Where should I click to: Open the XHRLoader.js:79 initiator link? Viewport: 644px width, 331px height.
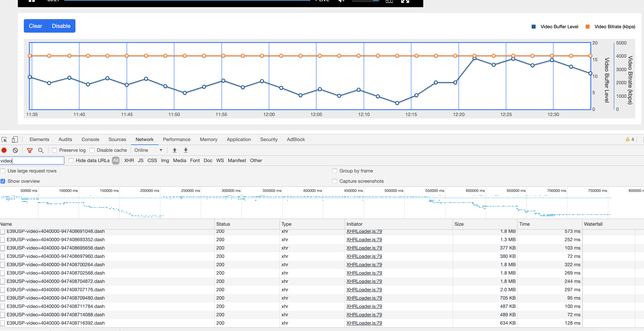click(x=364, y=231)
